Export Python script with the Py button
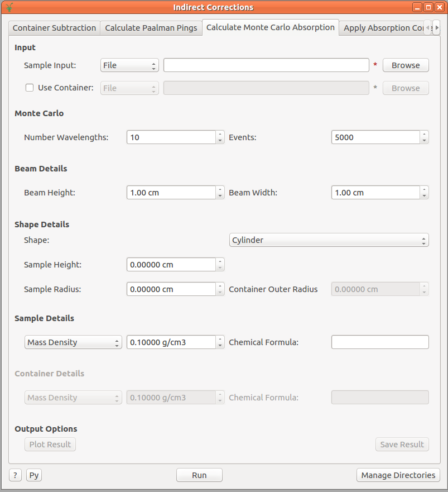 [34, 475]
